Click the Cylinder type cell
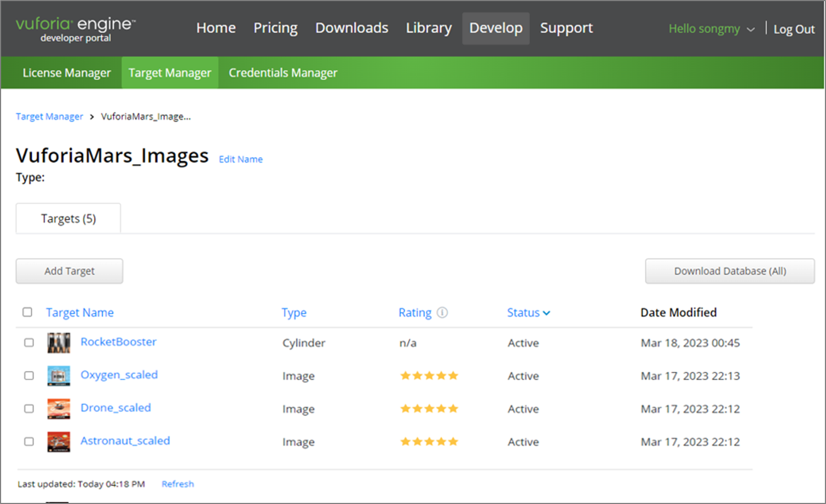Screen dimensions: 826x504 pyautogui.click(x=304, y=343)
